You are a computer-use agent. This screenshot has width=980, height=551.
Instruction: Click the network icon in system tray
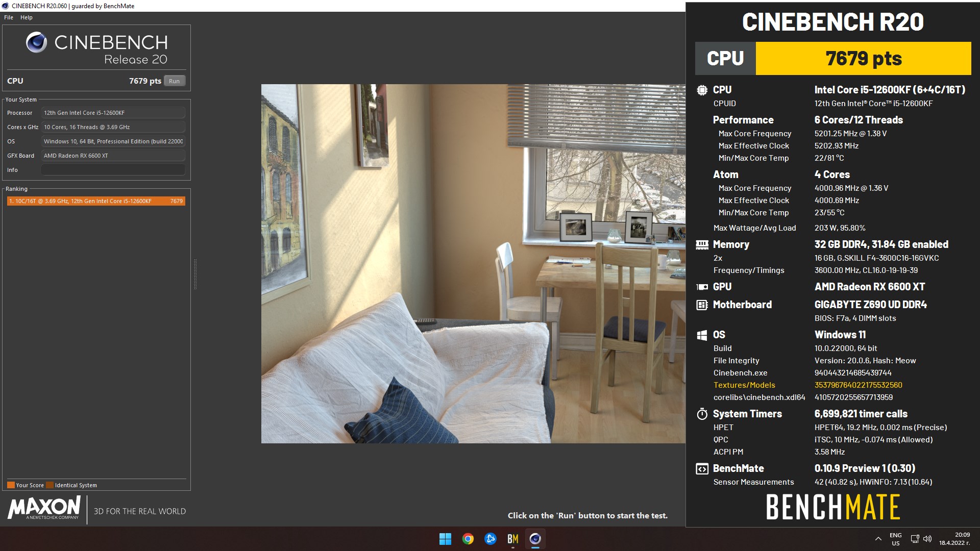tap(915, 539)
